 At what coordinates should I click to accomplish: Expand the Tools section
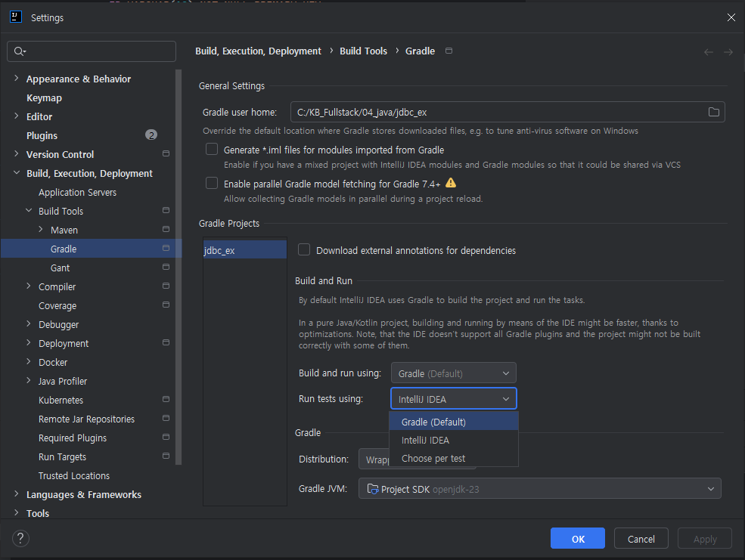17,512
